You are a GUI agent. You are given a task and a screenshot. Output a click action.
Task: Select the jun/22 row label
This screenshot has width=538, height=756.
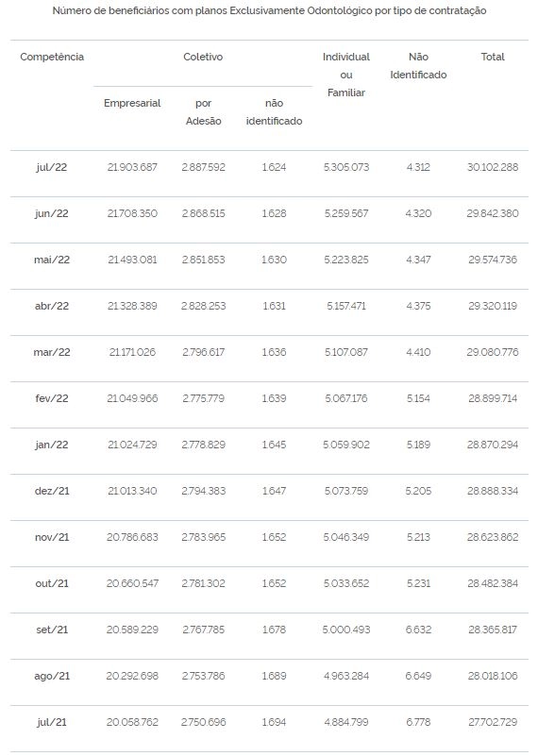(x=52, y=213)
